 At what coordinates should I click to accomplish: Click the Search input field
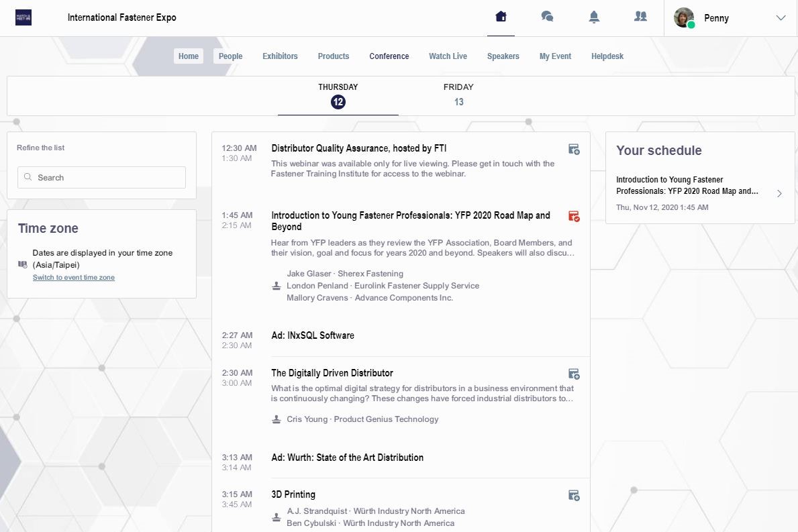101,178
